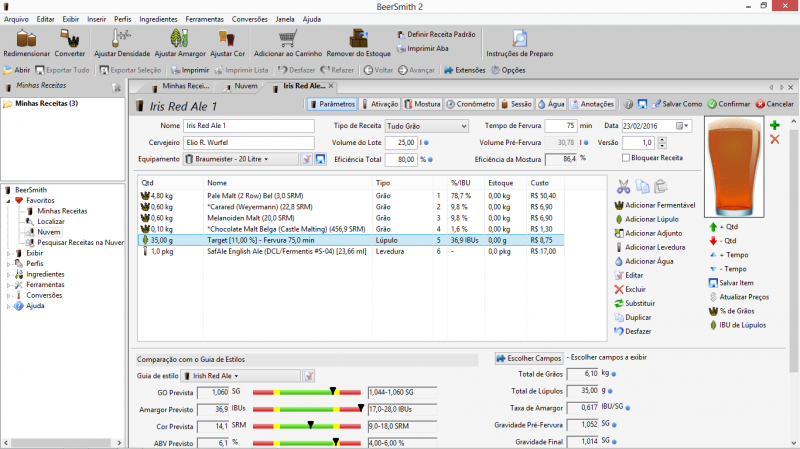
Task: Expand the Exibir tree node
Action: click(8, 253)
